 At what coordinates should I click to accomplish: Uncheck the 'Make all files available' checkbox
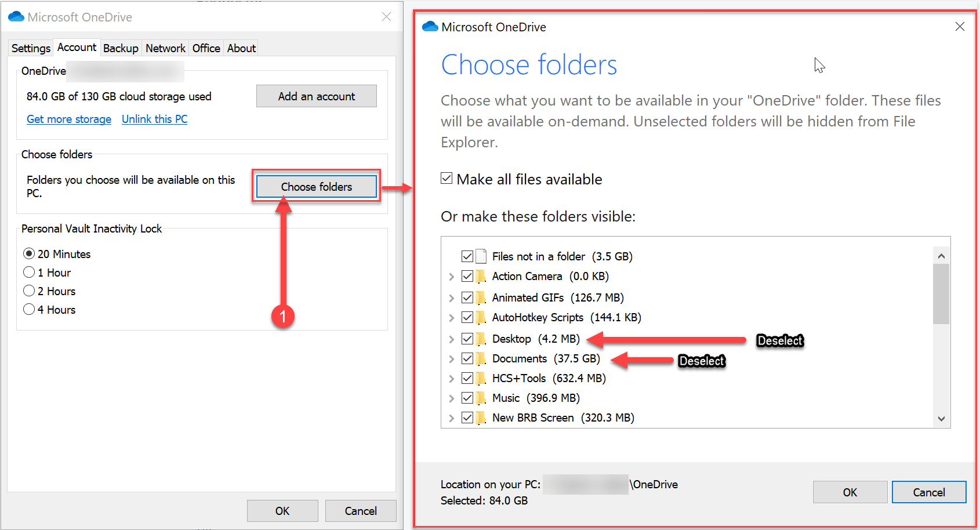447,179
